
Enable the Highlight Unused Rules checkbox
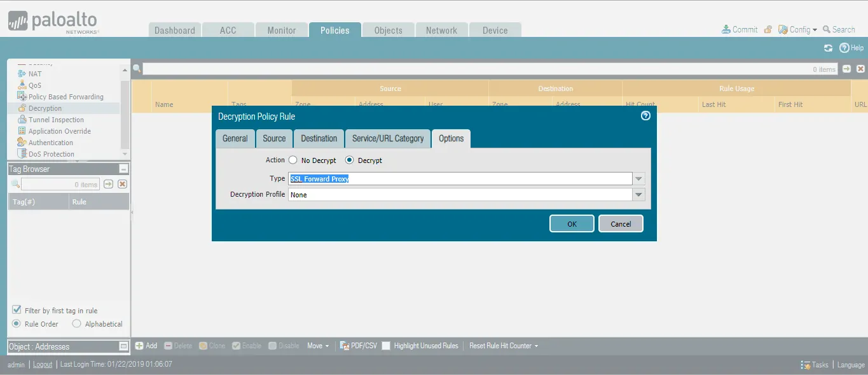[x=386, y=346]
